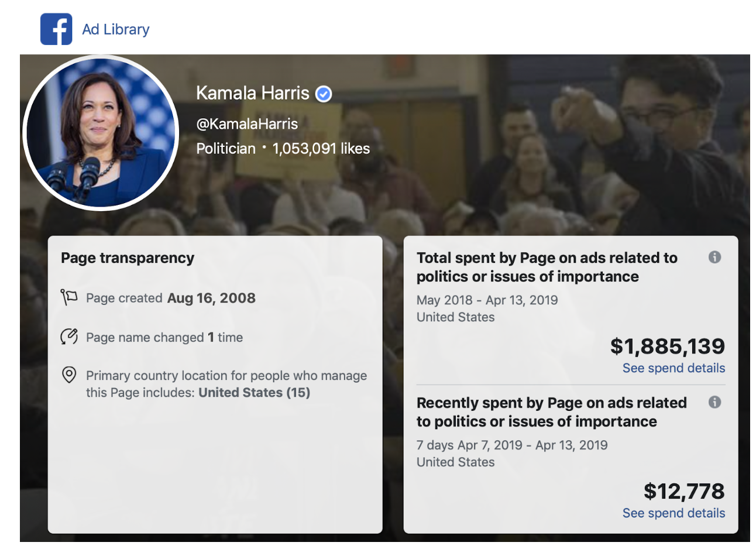Click the location pin icon
The image size is (756, 549).
[69, 375]
